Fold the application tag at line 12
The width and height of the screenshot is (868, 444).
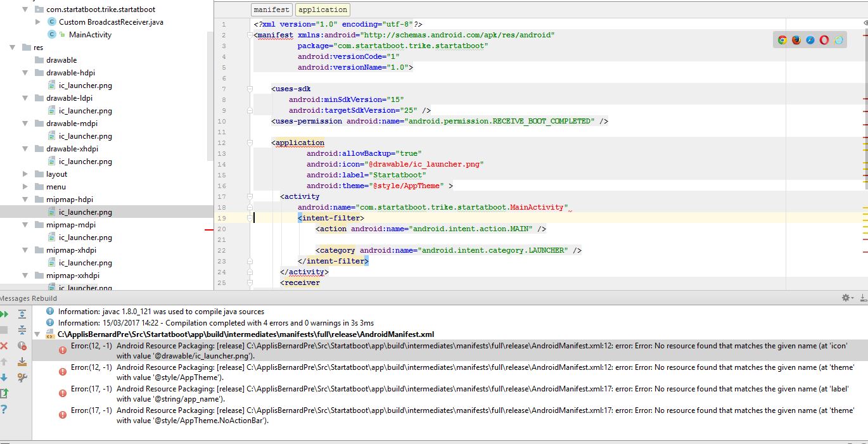point(250,143)
